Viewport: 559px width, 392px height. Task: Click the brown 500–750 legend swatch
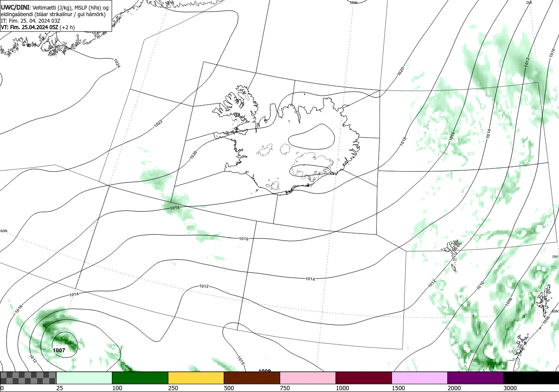pyautogui.click(x=252, y=378)
